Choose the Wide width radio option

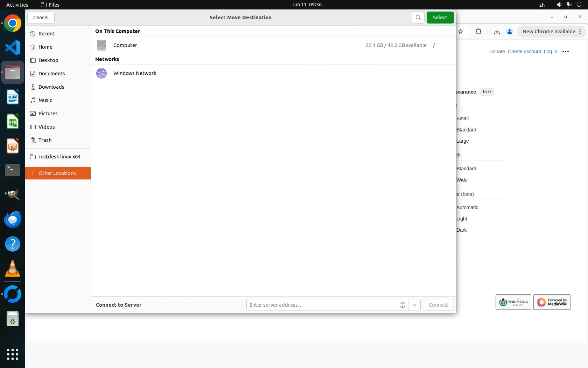[x=462, y=180]
